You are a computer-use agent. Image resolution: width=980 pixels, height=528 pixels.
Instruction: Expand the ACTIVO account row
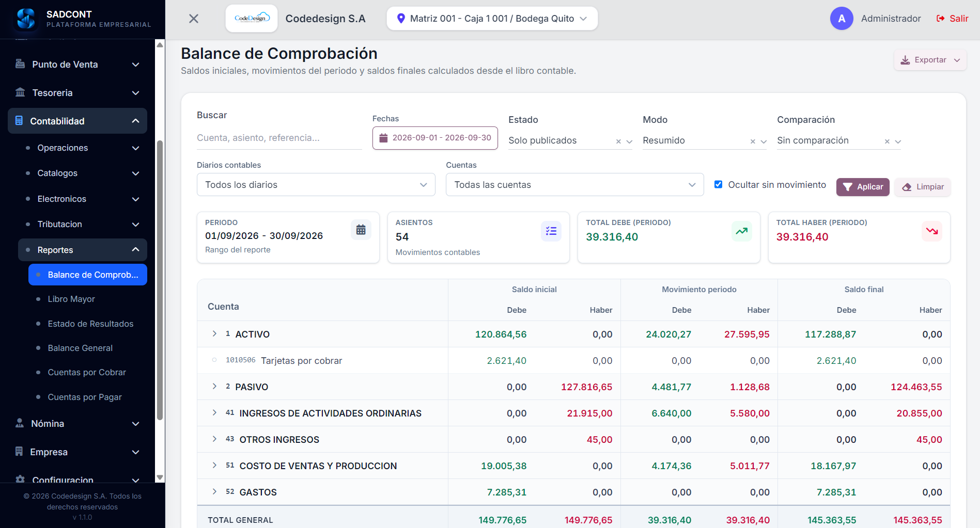(214, 334)
